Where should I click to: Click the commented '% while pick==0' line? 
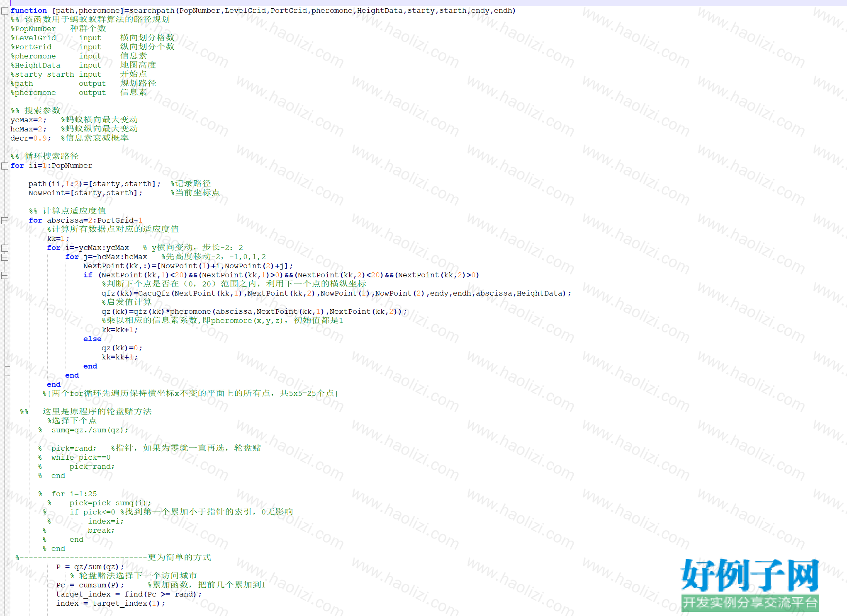click(x=74, y=458)
